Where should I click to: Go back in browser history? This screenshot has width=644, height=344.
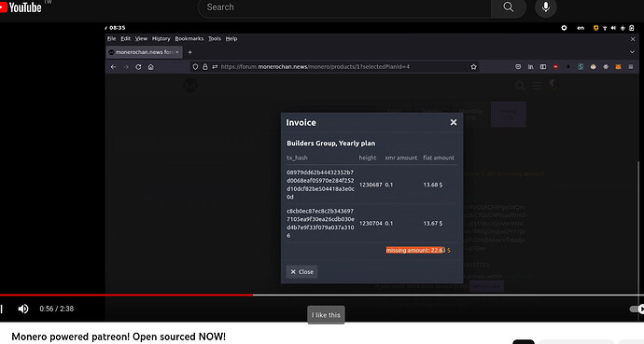113,67
